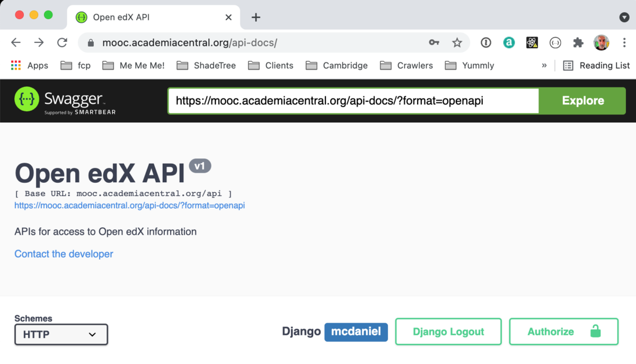Click the Contact the developer link
Viewport: 636px width, 364px height.
coord(64,254)
